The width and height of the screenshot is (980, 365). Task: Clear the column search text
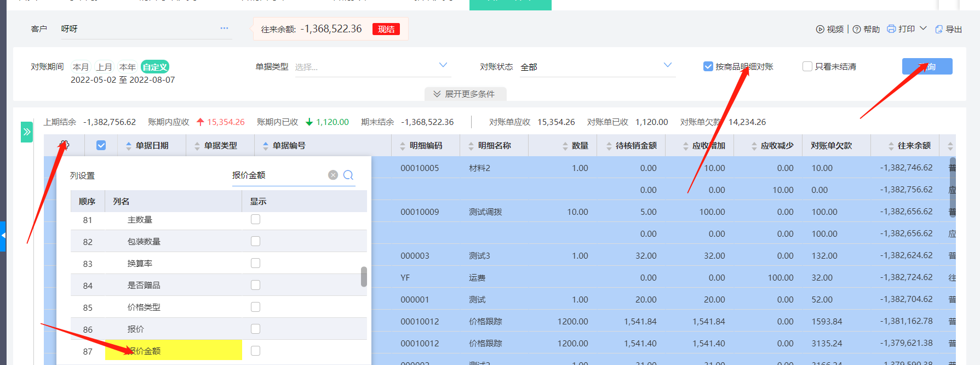click(x=333, y=175)
